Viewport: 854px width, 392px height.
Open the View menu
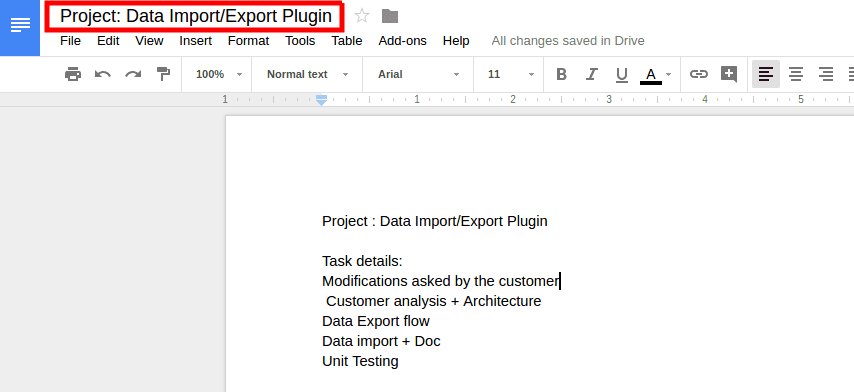coord(149,41)
